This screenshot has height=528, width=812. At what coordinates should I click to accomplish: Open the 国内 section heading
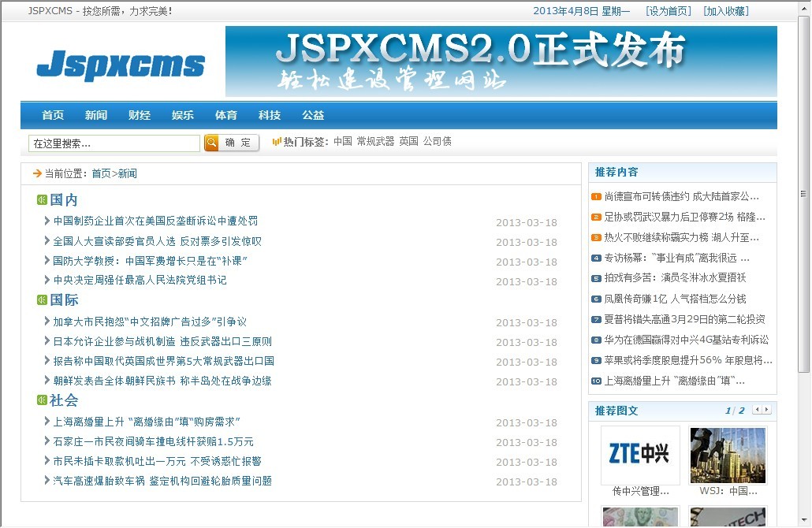click(x=64, y=200)
